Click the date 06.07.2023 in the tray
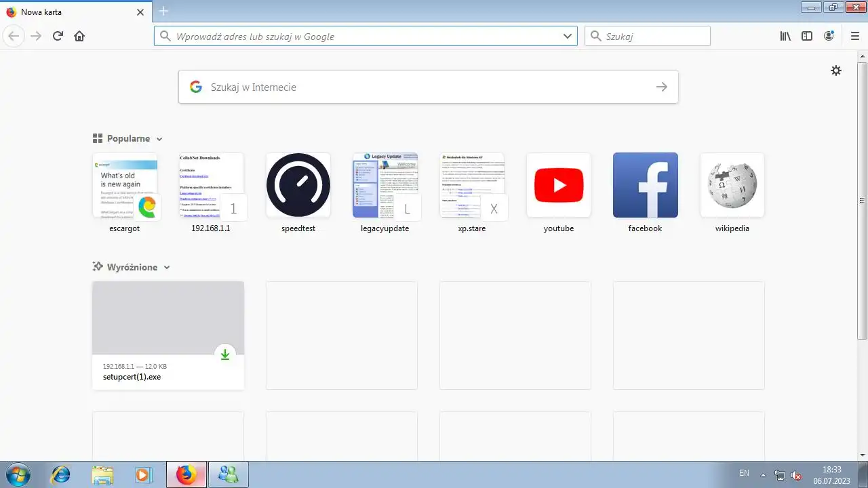This screenshot has width=868, height=488. 832,481
